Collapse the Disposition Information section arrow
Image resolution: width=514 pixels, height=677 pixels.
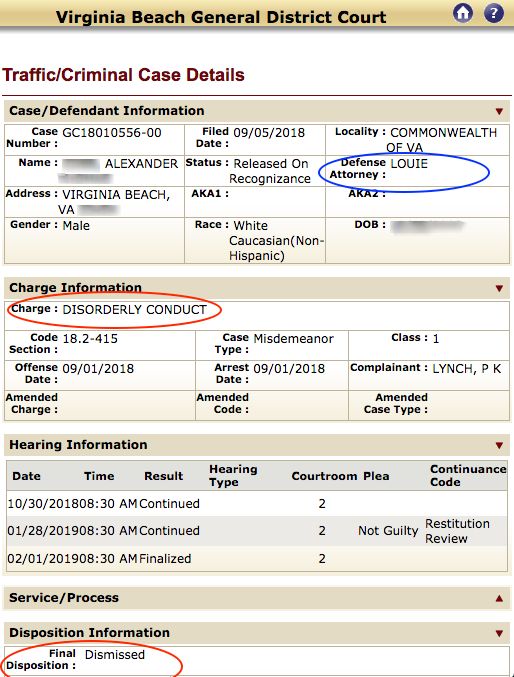pos(499,634)
